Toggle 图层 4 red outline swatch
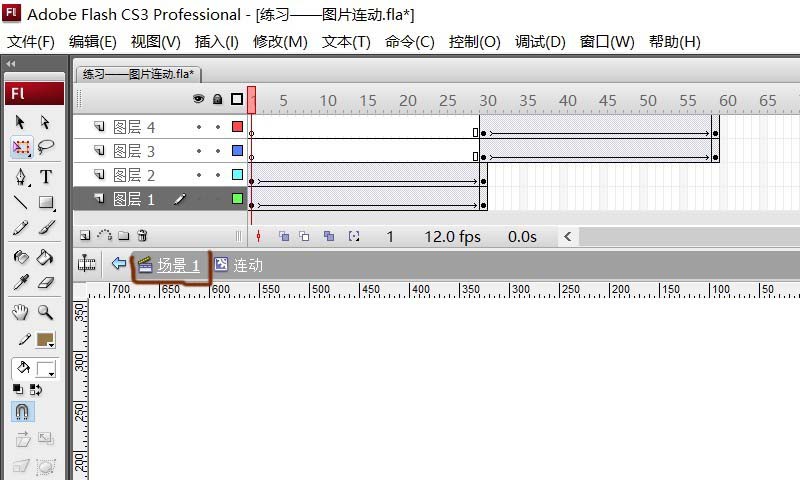Screen dimensions: 800x480 pos(237,127)
